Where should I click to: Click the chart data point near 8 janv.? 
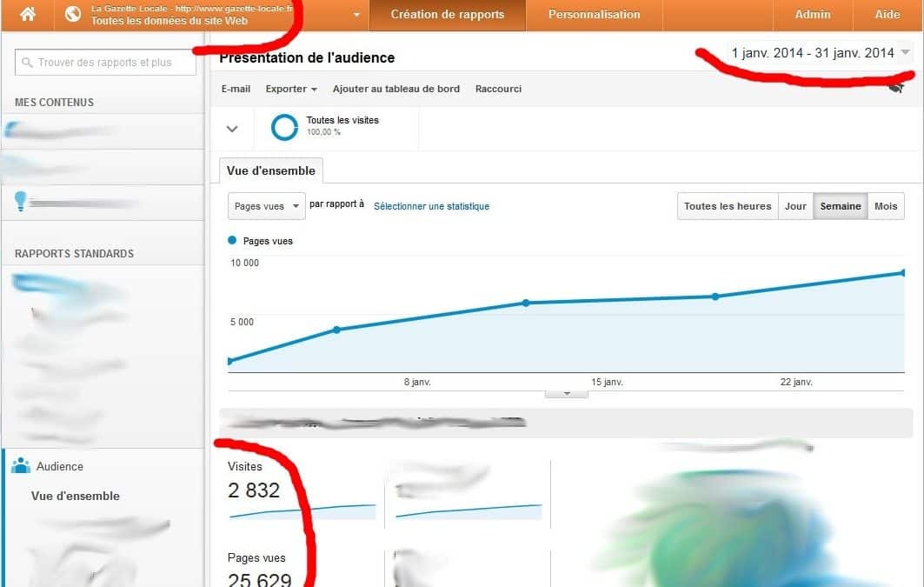click(336, 330)
